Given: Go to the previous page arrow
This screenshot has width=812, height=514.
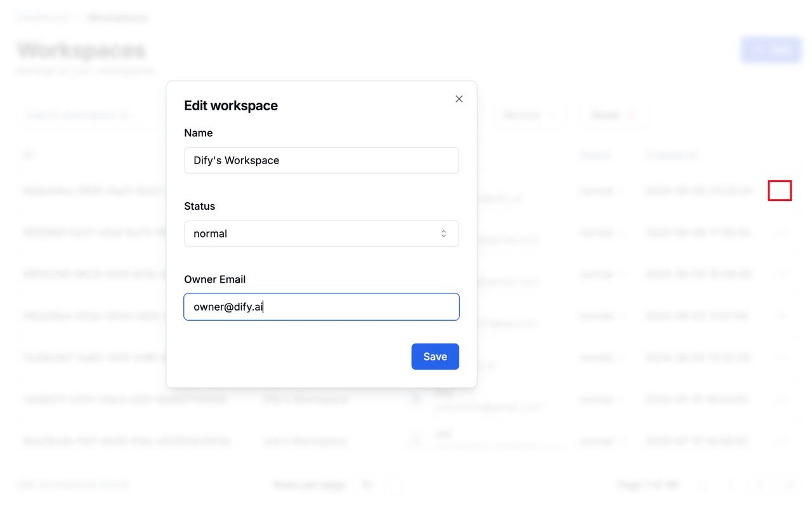Looking at the screenshot, I should pos(731,485).
